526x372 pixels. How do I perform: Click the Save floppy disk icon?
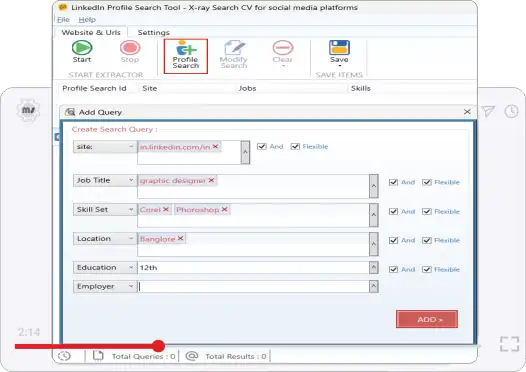[x=339, y=48]
